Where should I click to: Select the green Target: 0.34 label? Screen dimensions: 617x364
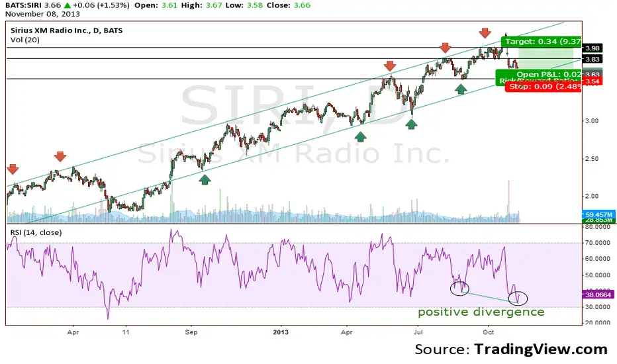[541, 41]
